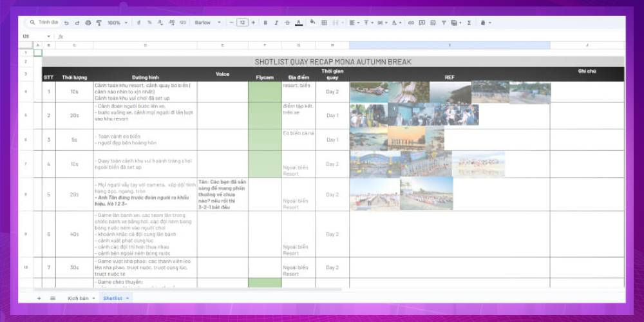This screenshot has height=322, width=644.
Task: Click the Voice cell starting 'Tân: Các bạn'
Action: pyautogui.click(x=223, y=194)
